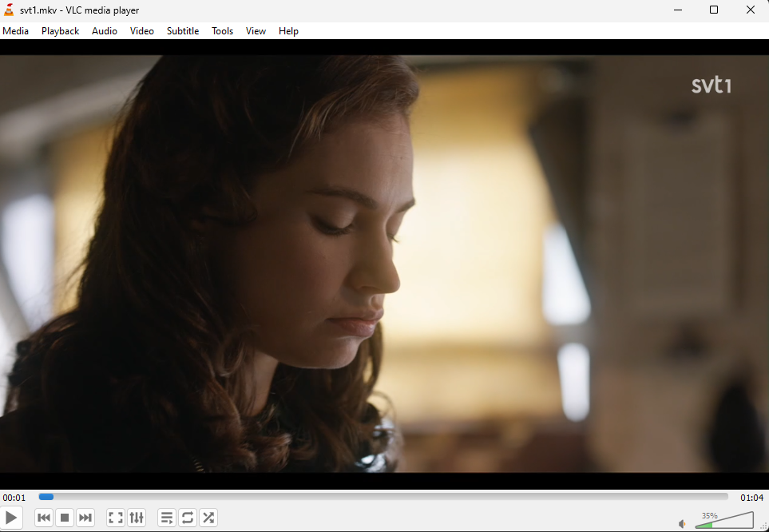Click the video display area
Viewport: 769px width, 532px height.
tap(385, 264)
